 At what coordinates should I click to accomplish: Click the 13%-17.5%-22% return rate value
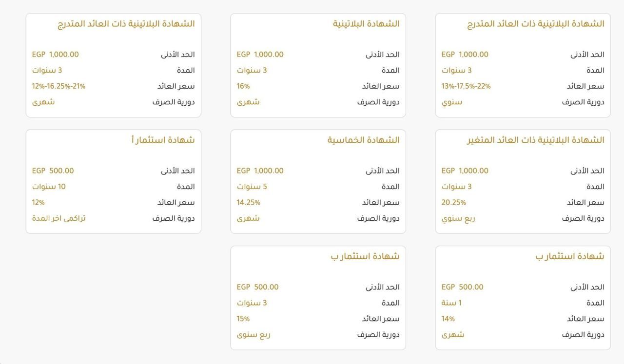pyautogui.click(x=466, y=86)
